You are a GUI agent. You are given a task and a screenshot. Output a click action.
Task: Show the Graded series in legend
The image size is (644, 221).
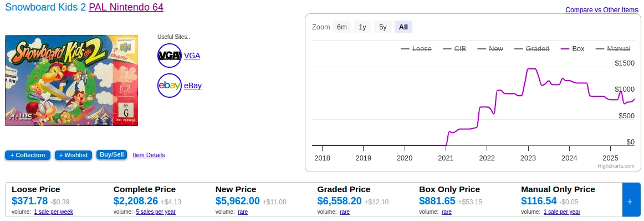click(532, 48)
